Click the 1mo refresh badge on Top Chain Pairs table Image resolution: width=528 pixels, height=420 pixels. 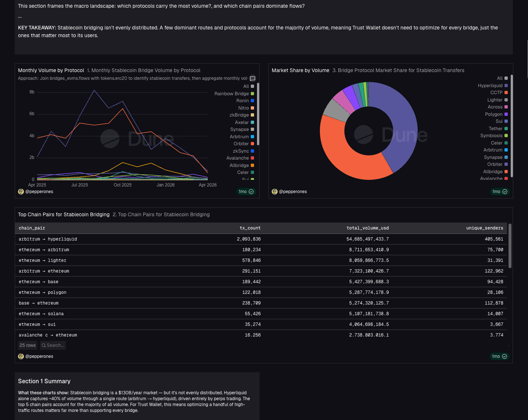499,356
